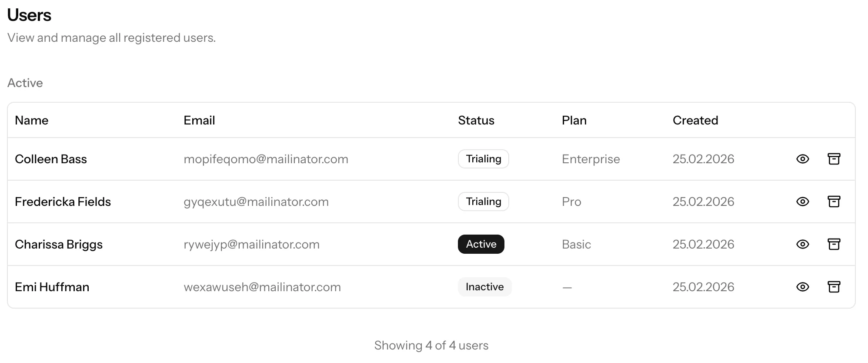Archive Fredericka Fields user
The image size is (868, 363).
[x=834, y=202]
